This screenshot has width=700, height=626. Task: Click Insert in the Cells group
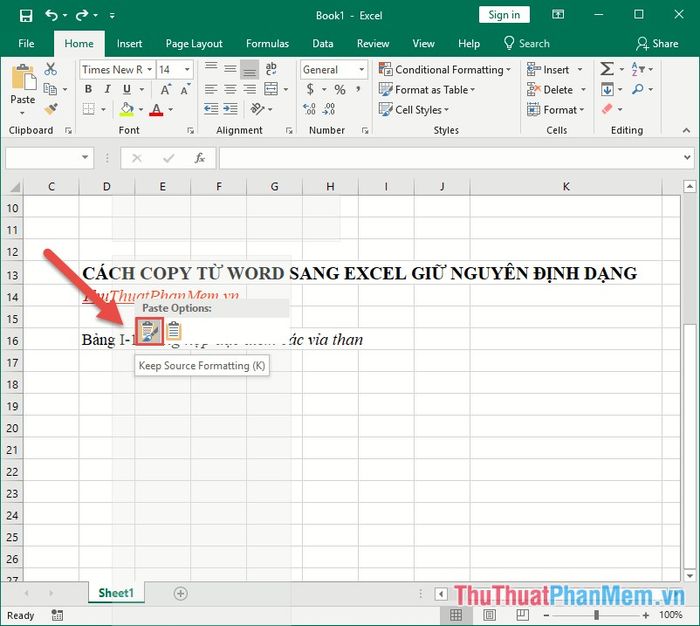pos(554,70)
